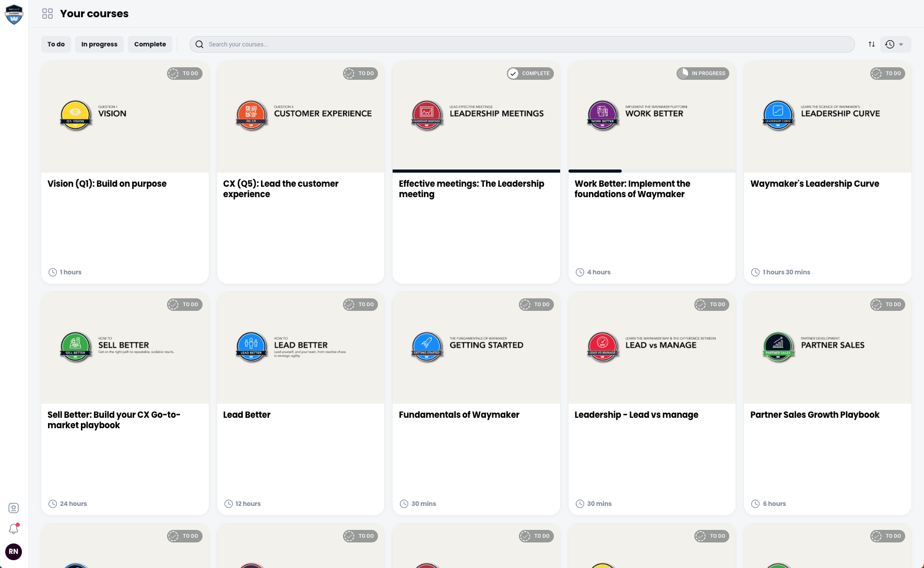Viewport: 924px width, 568px height.
Task: Open the RN user avatar
Action: coord(14,551)
